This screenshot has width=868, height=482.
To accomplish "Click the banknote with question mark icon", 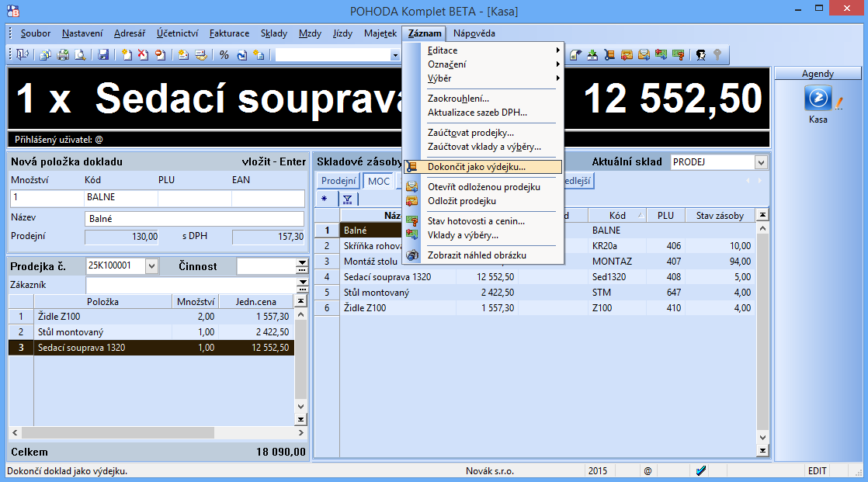I will tap(678, 55).
